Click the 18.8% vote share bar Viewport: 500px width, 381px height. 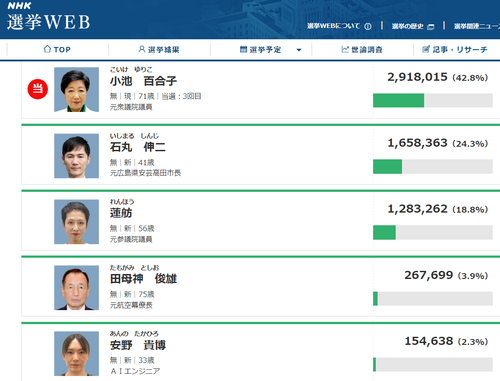click(x=433, y=232)
